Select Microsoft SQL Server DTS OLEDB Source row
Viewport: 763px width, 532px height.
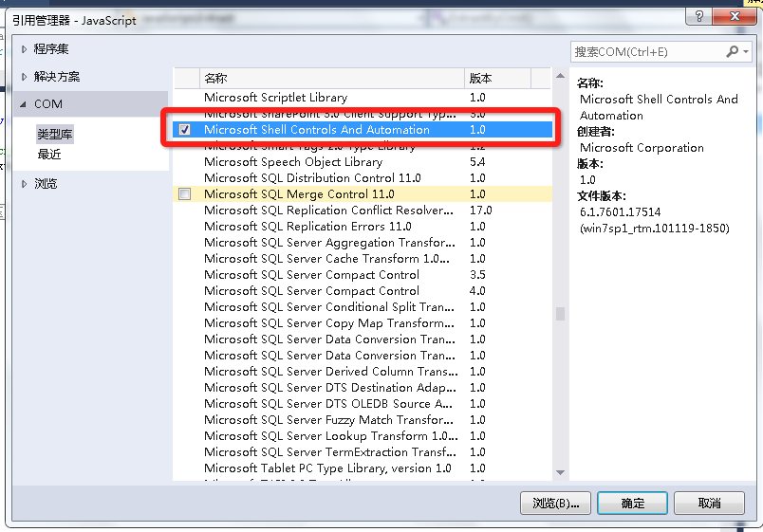click(x=363, y=404)
